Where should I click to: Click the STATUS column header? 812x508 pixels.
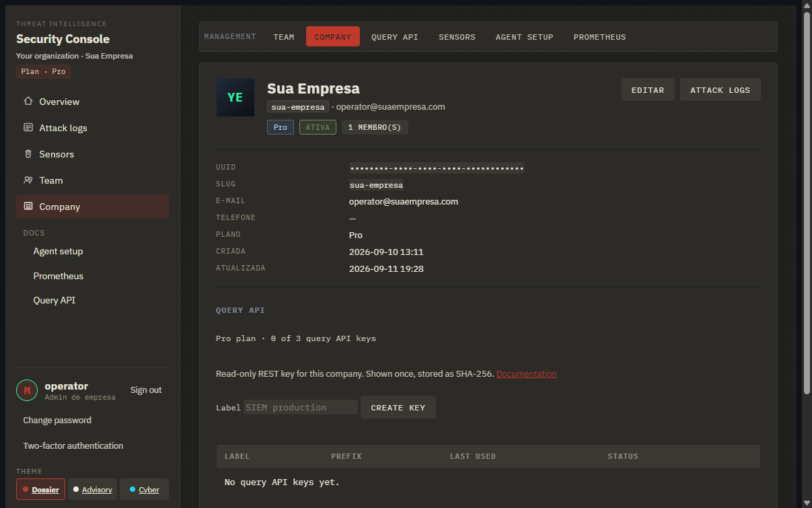click(623, 456)
